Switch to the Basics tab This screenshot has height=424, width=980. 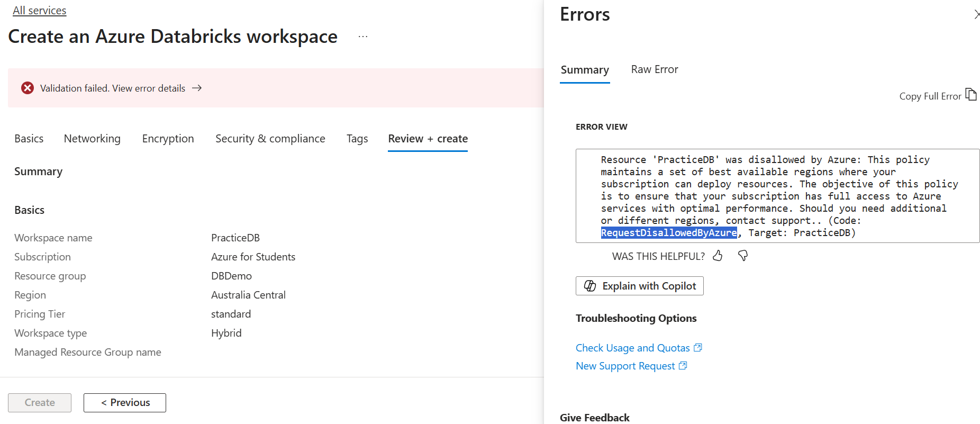pos(29,139)
